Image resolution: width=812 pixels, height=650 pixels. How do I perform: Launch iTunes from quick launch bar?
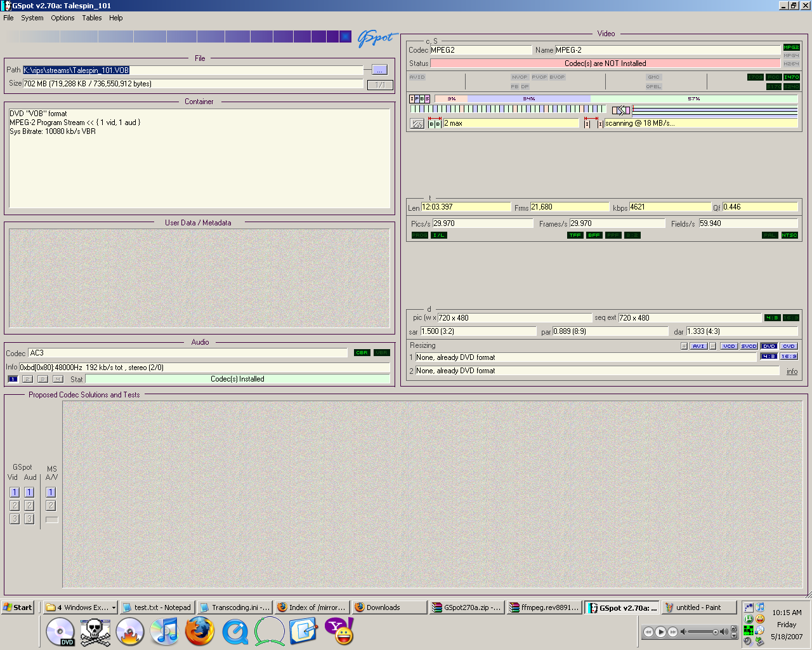point(165,632)
